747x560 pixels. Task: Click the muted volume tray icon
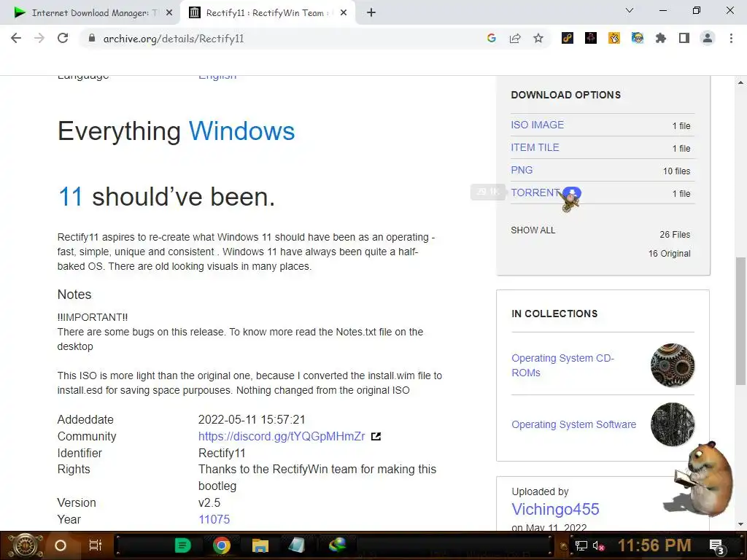(598, 545)
